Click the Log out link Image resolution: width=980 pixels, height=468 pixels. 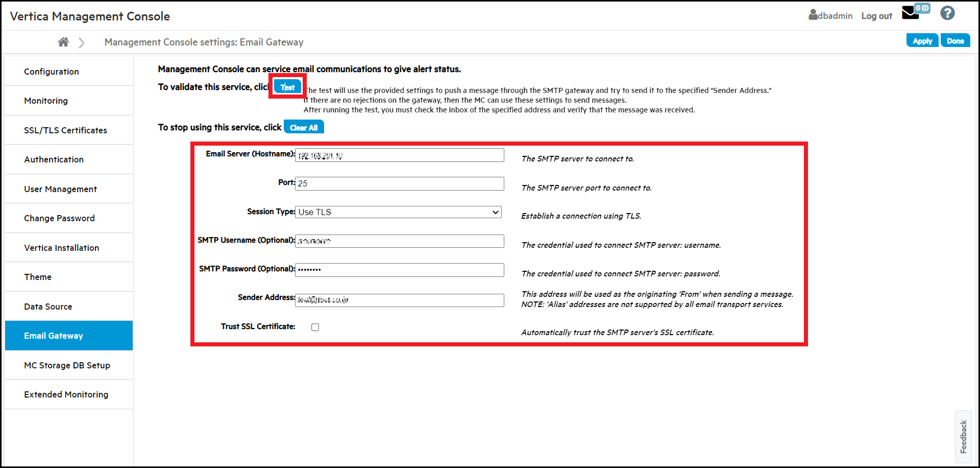pyautogui.click(x=876, y=16)
